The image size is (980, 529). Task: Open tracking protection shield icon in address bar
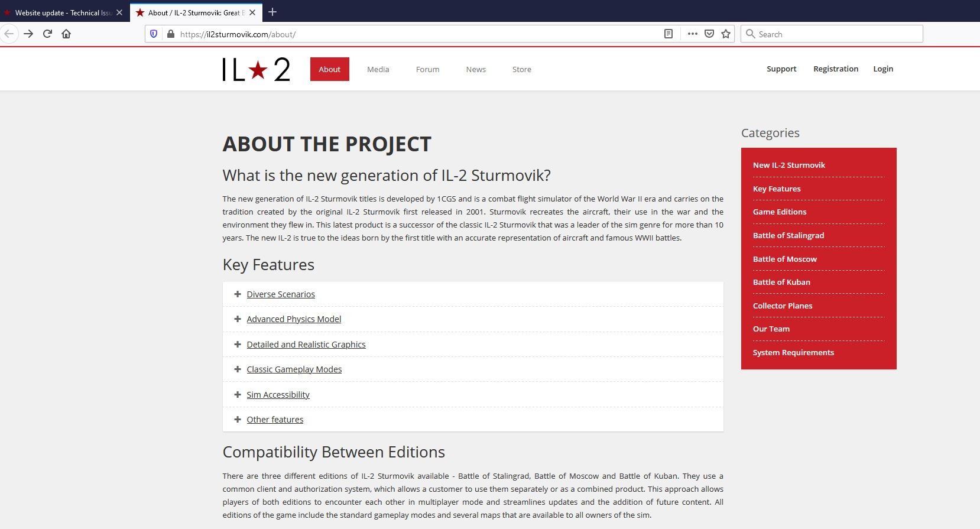[154, 34]
